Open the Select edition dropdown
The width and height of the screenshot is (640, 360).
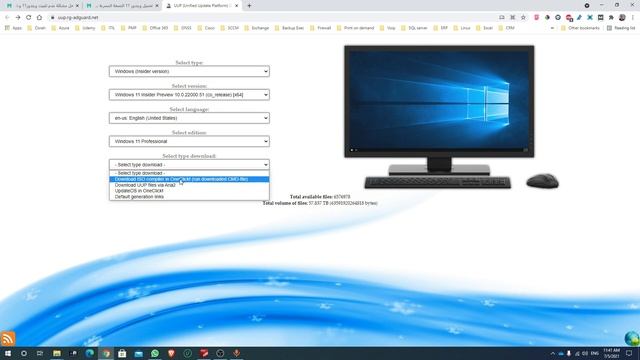[x=189, y=141]
